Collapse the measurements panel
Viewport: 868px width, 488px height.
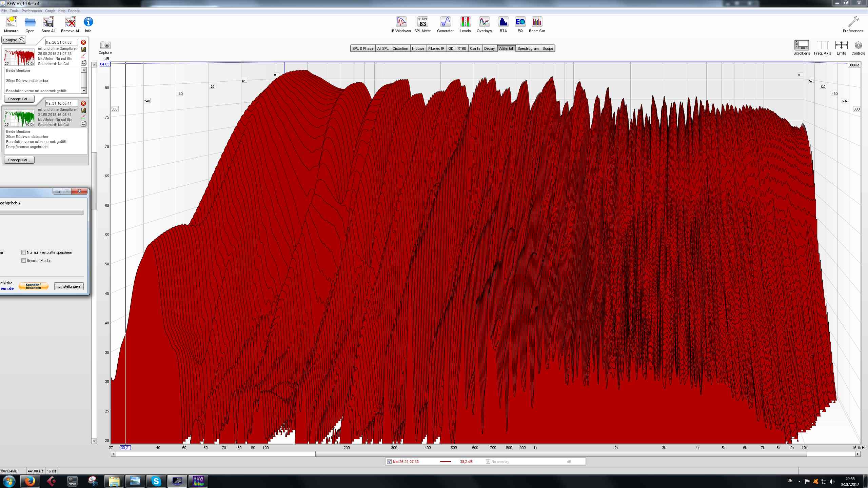pyautogui.click(x=14, y=40)
